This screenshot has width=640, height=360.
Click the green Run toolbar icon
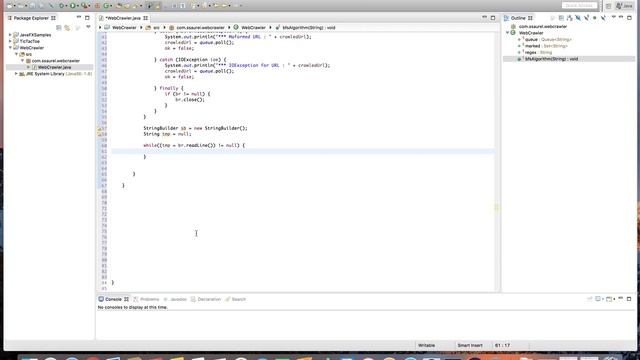[73, 6]
